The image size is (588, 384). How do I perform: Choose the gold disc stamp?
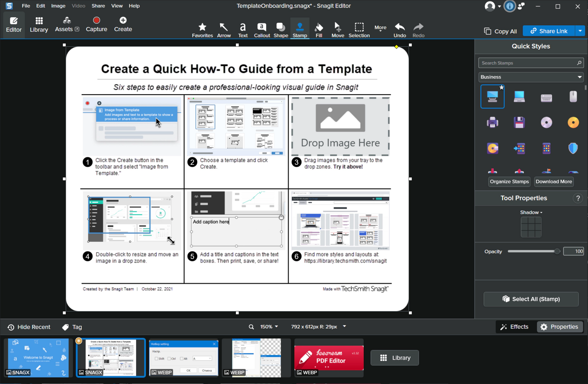coord(573,122)
